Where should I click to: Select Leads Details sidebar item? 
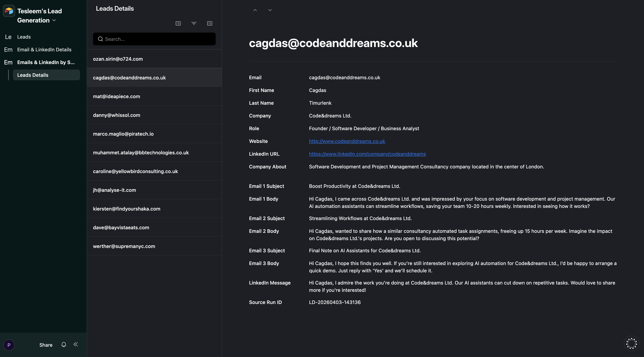pyautogui.click(x=47, y=75)
